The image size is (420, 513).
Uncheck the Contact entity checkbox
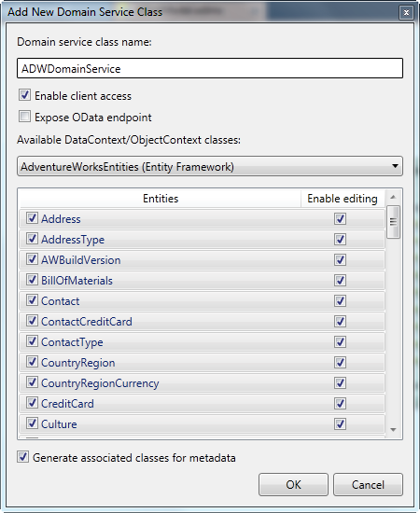[32, 300]
